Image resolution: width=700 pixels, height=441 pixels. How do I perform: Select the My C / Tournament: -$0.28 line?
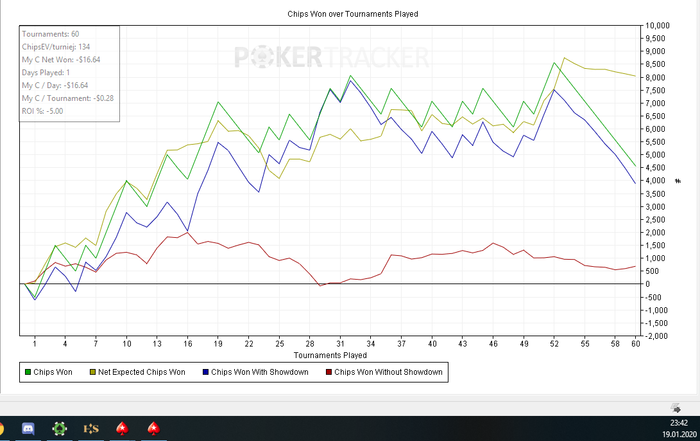(68, 98)
